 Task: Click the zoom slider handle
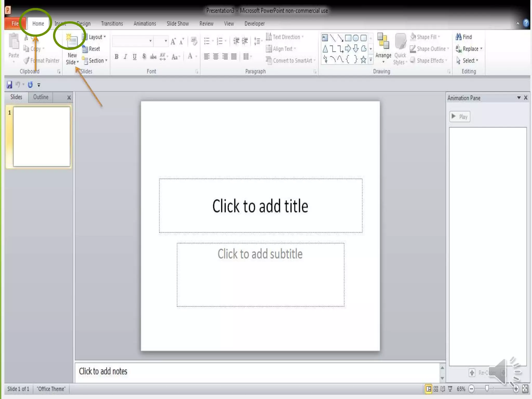(x=487, y=389)
